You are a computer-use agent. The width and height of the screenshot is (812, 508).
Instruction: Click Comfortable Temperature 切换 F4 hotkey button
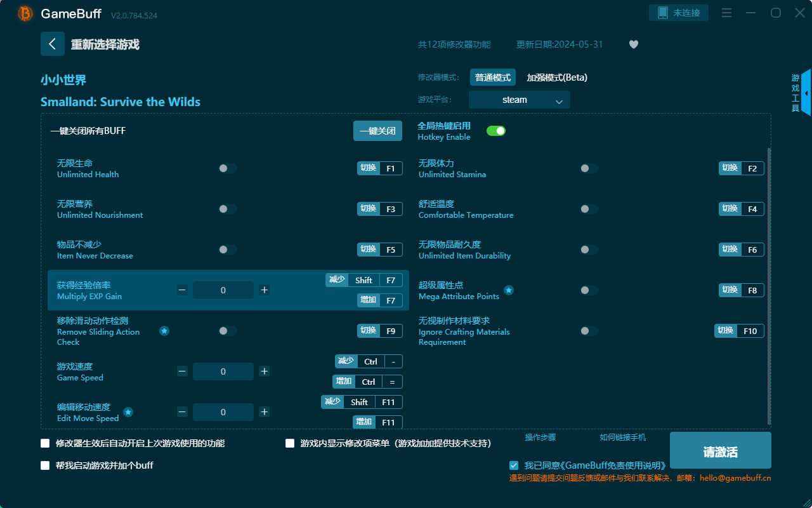pos(742,209)
